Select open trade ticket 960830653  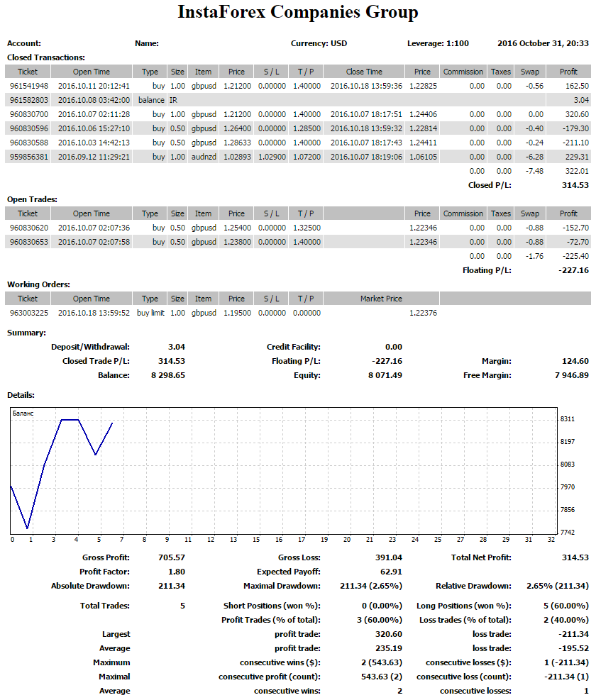[28, 242]
